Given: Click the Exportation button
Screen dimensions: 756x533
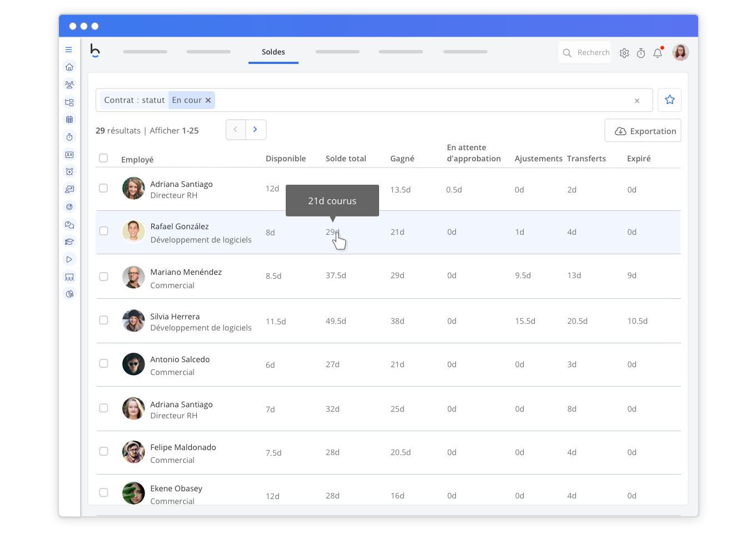Looking at the screenshot, I should (643, 130).
